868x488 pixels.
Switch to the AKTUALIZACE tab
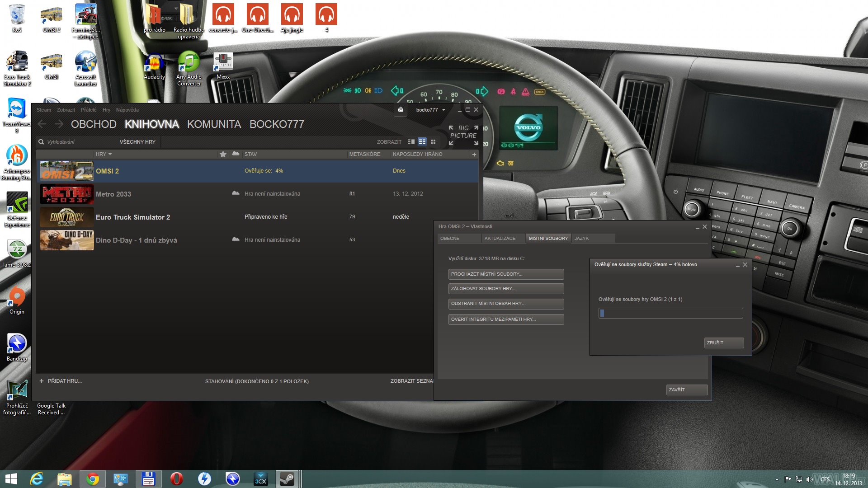pos(500,238)
